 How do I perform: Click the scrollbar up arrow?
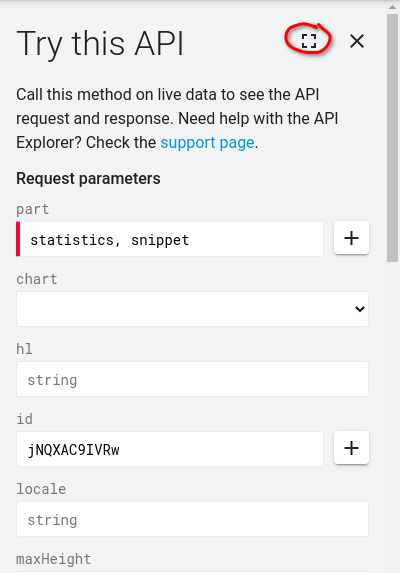tap(393, 7)
